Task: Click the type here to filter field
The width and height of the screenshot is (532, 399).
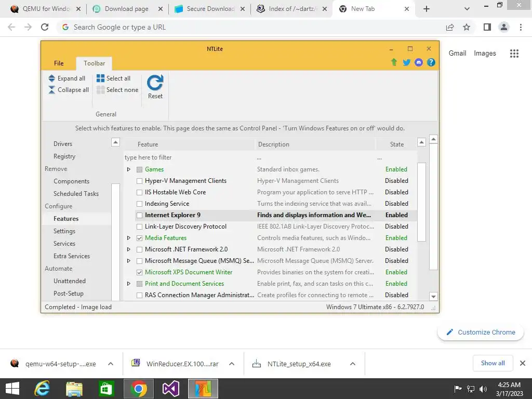Action: coord(189,157)
